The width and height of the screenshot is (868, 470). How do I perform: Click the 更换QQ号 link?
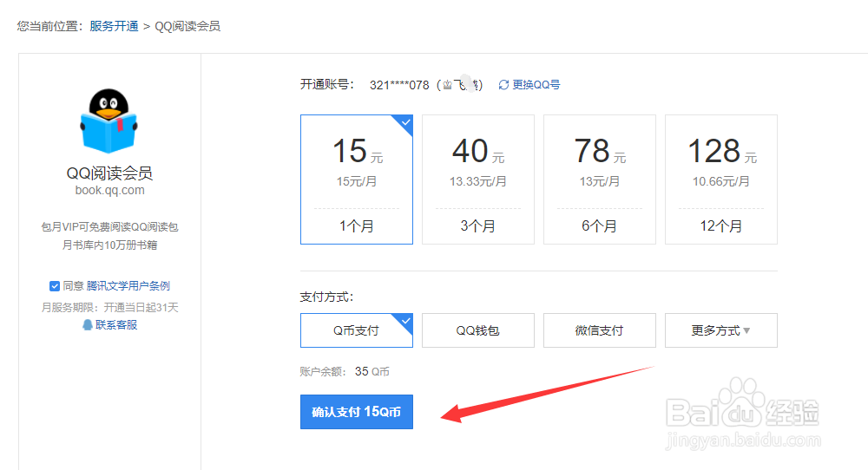pos(536,85)
